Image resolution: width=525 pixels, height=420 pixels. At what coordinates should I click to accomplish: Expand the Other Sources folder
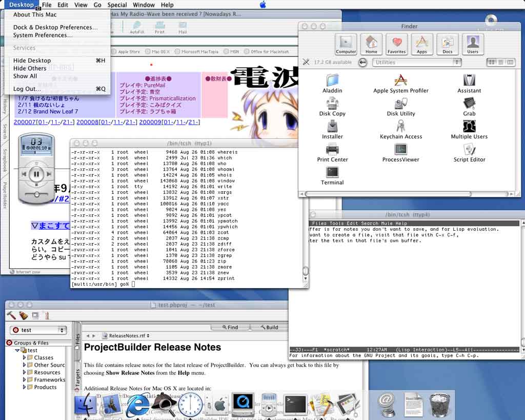pos(24,365)
